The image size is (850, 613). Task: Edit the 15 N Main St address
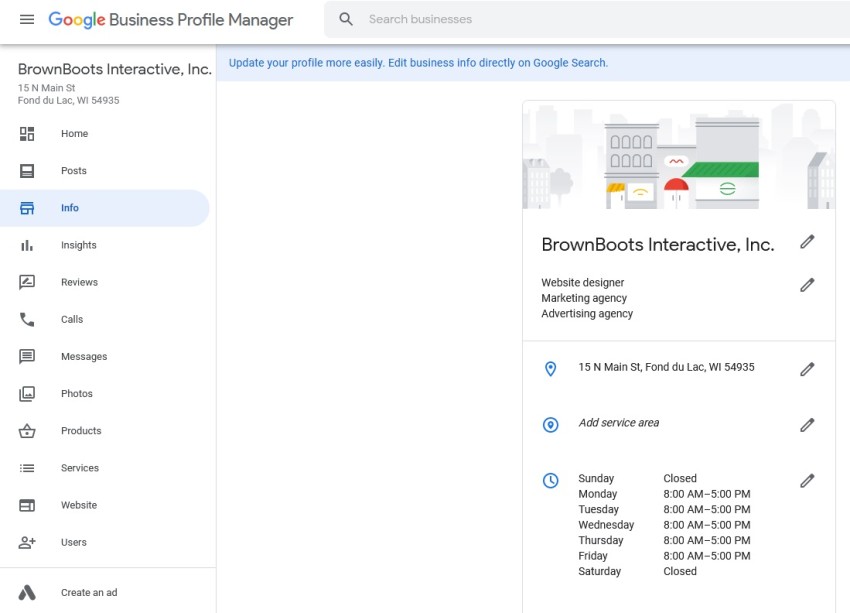pyautogui.click(x=807, y=369)
